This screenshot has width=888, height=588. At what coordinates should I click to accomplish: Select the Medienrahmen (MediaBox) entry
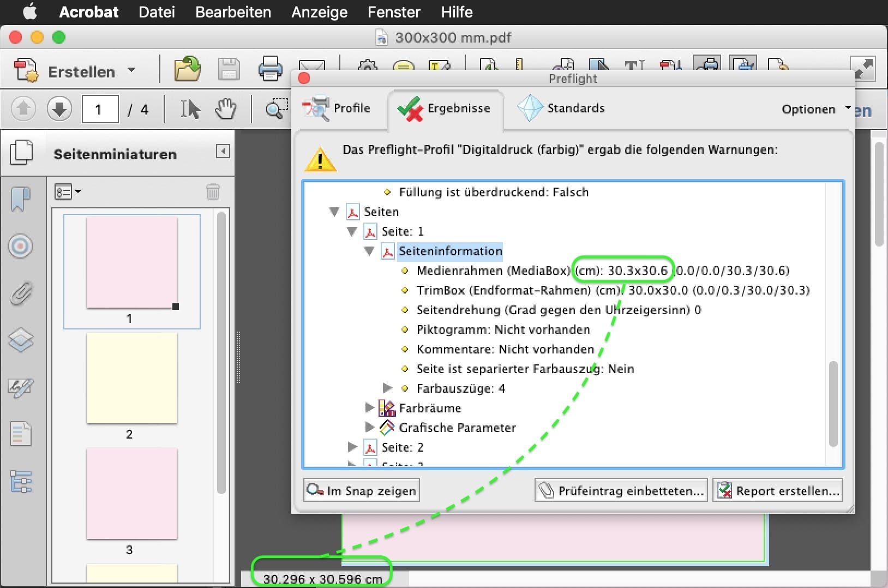pos(603,271)
